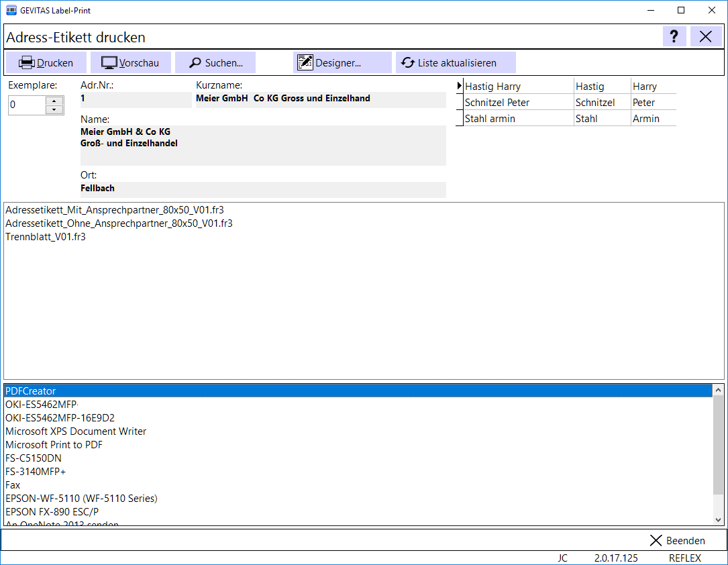The height and width of the screenshot is (565, 728).
Task: Select Microsoft Print to PDF printer
Action: pyautogui.click(x=54, y=445)
